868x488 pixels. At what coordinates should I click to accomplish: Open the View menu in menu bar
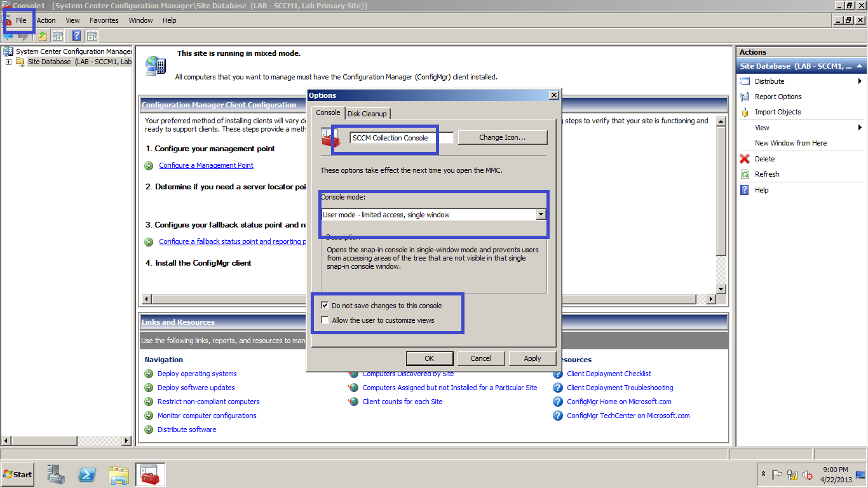click(72, 20)
